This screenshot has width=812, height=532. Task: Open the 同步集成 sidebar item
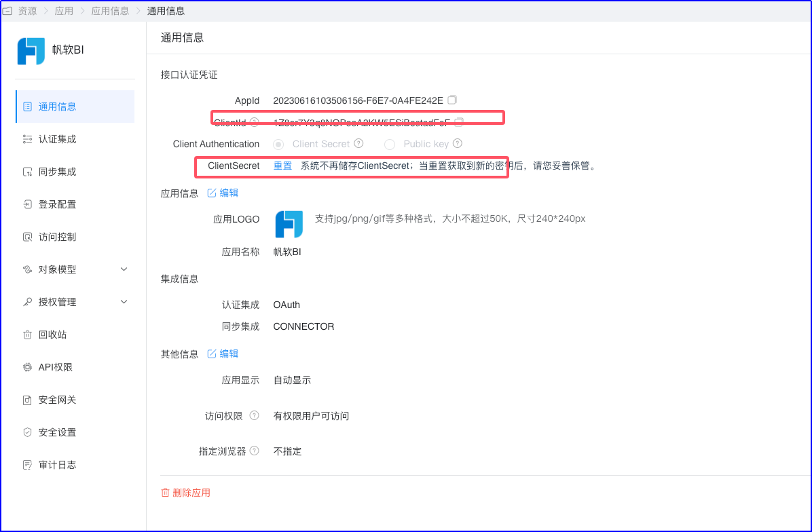[75, 172]
